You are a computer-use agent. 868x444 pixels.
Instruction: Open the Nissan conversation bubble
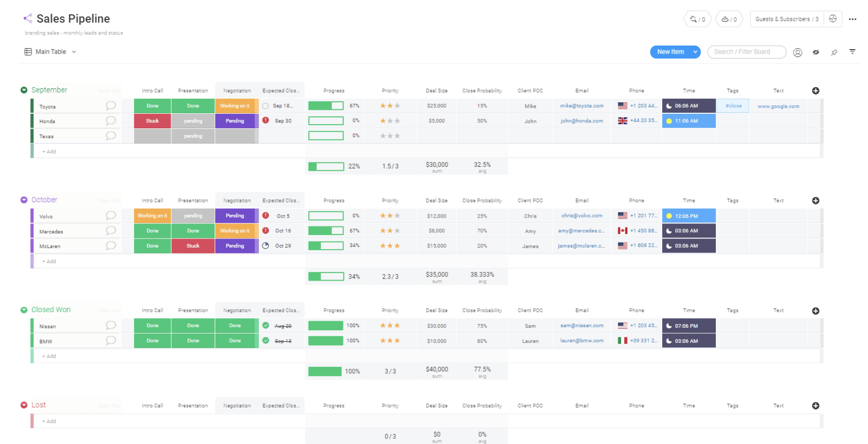tap(111, 326)
